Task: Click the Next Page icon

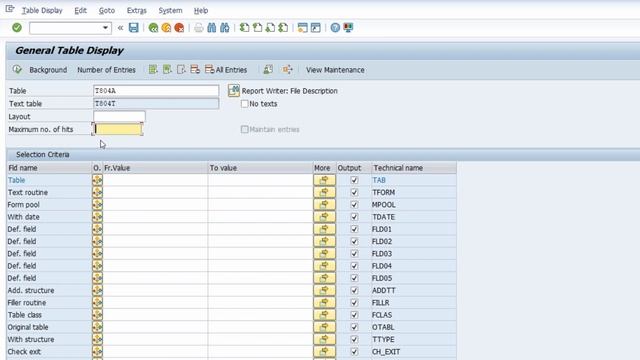Action: (270, 28)
